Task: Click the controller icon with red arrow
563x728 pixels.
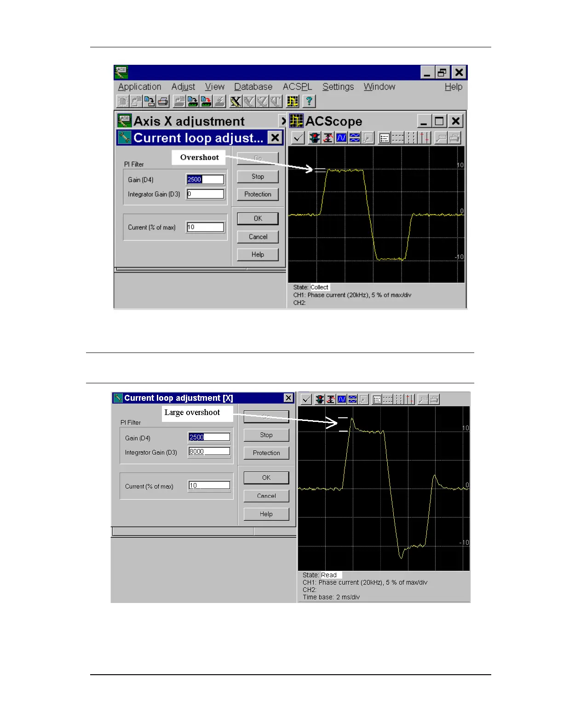Action: click(x=206, y=101)
